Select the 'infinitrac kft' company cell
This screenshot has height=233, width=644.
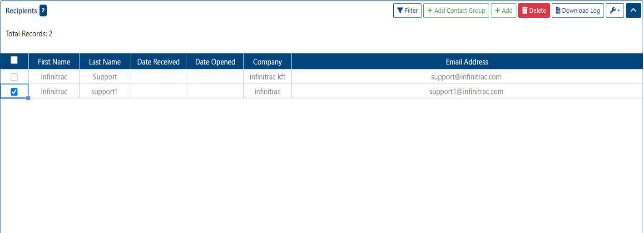[x=268, y=77]
